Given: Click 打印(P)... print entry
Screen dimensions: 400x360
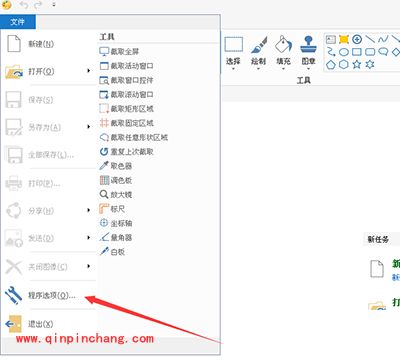Looking at the screenshot, I should point(48,184).
